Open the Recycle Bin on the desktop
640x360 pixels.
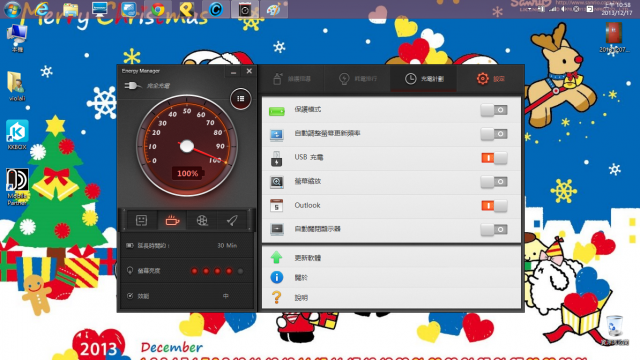[x=614, y=330]
